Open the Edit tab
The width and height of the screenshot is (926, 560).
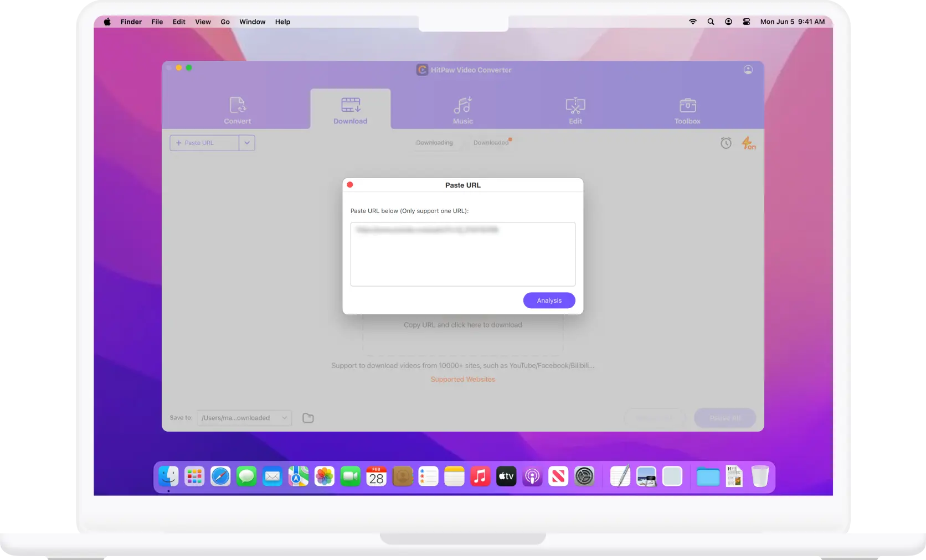[x=575, y=110]
